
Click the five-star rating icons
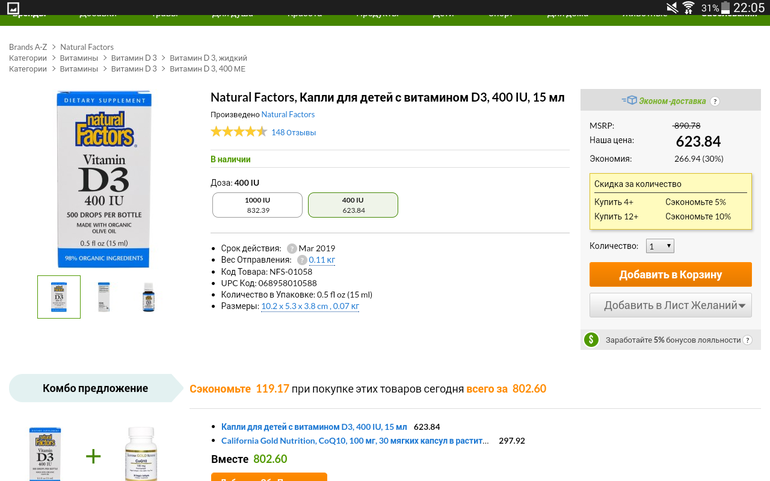(238, 132)
